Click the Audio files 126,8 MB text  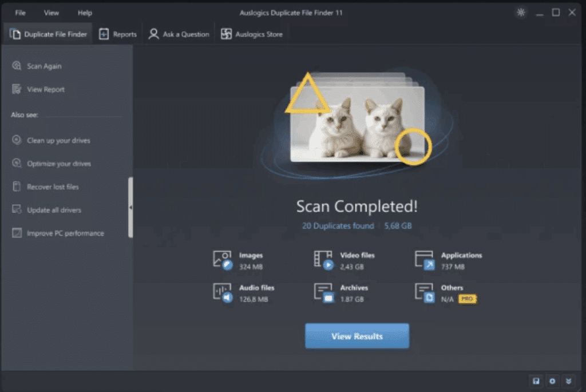pos(254,299)
